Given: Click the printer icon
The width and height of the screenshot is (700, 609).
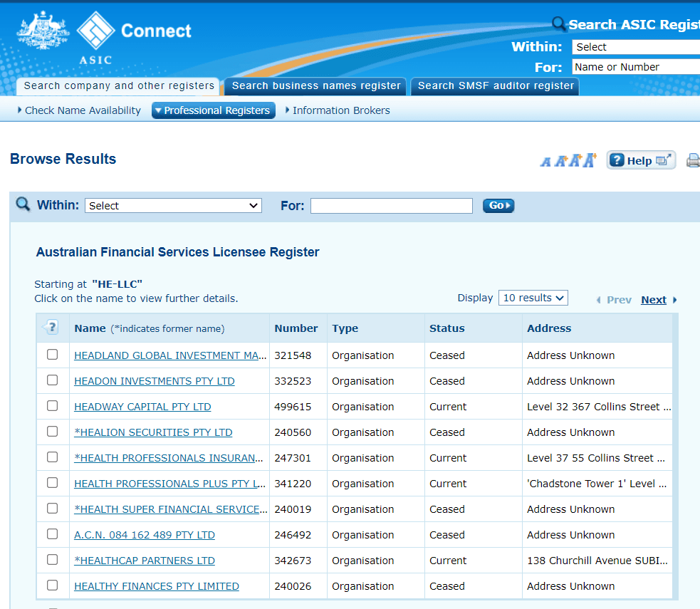Looking at the screenshot, I should (x=694, y=160).
